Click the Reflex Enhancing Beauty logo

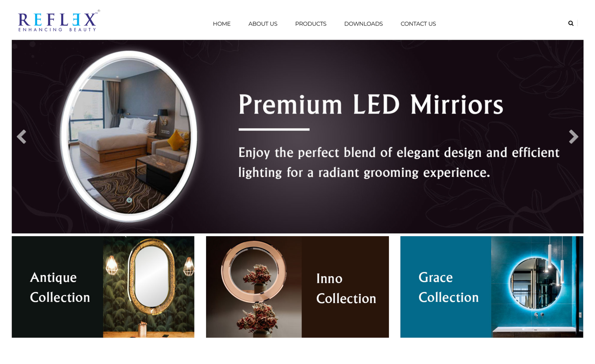[59, 21]
